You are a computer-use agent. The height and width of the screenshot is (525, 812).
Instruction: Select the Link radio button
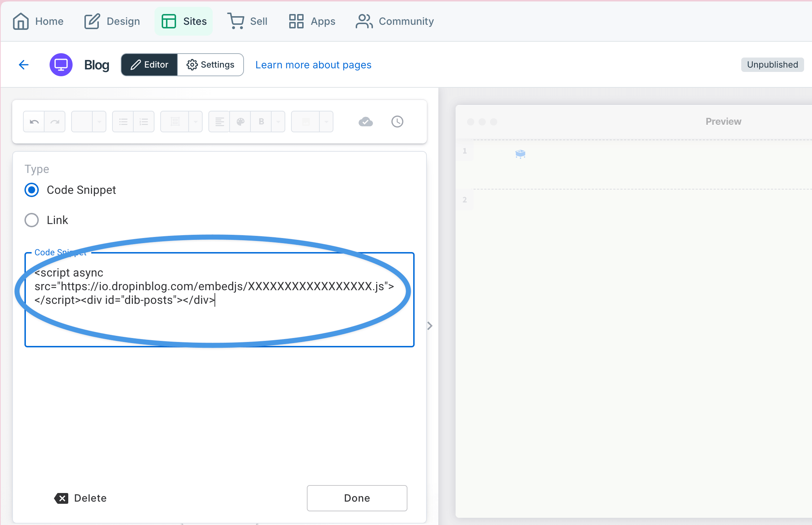(x=32, y=220)
